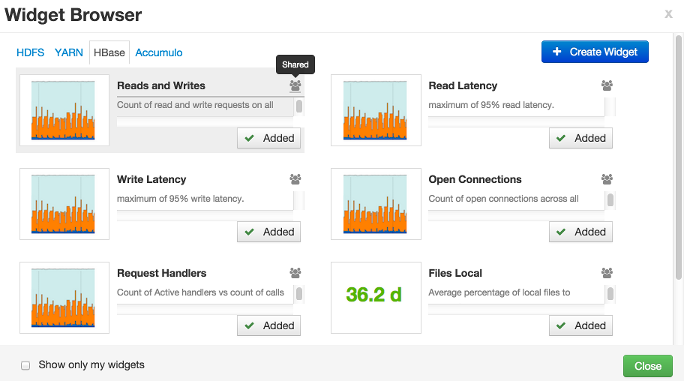Select the YARN tab

click(68, 52)
